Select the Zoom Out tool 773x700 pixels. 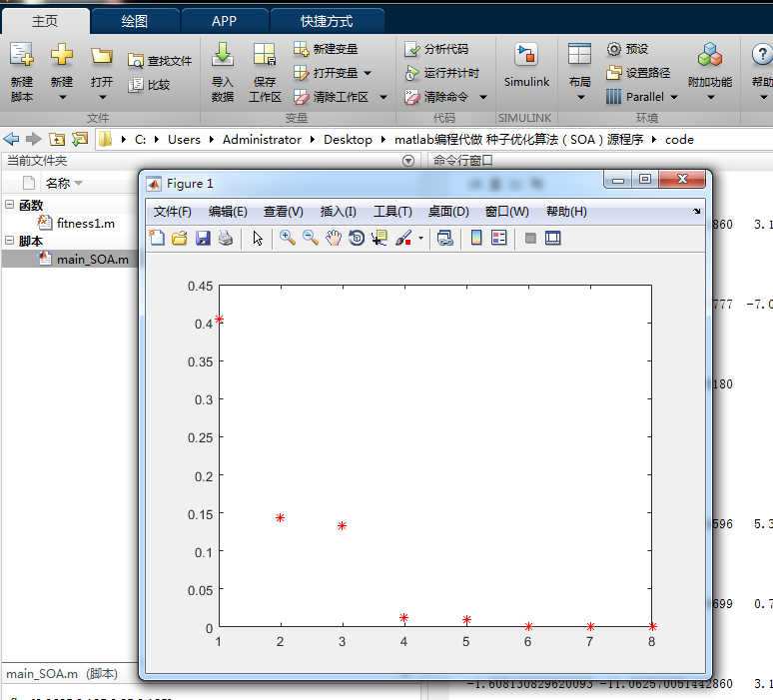(311, 238)
